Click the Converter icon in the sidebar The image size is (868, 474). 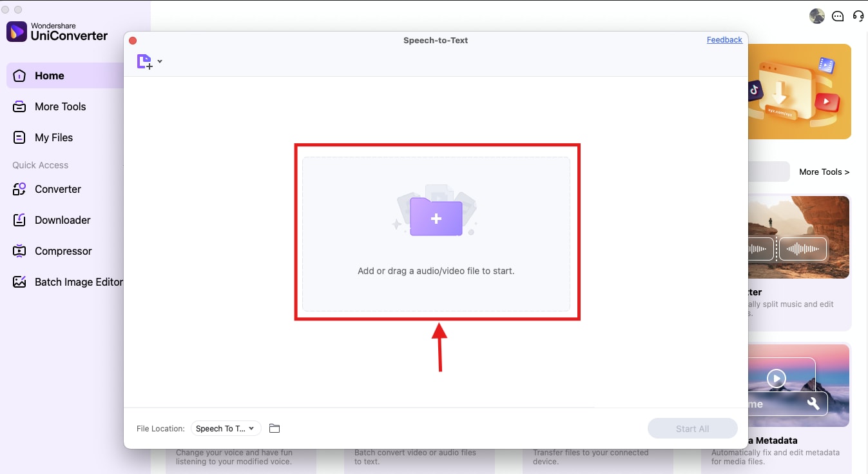tap(19, 189)
